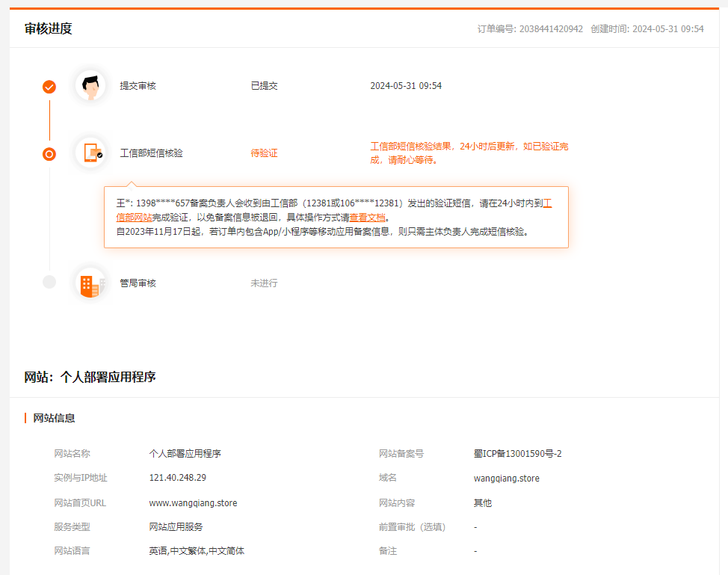The image size is (728, 575).
Task: Click the gray pending step circle
Action: (x=49, y=282)
